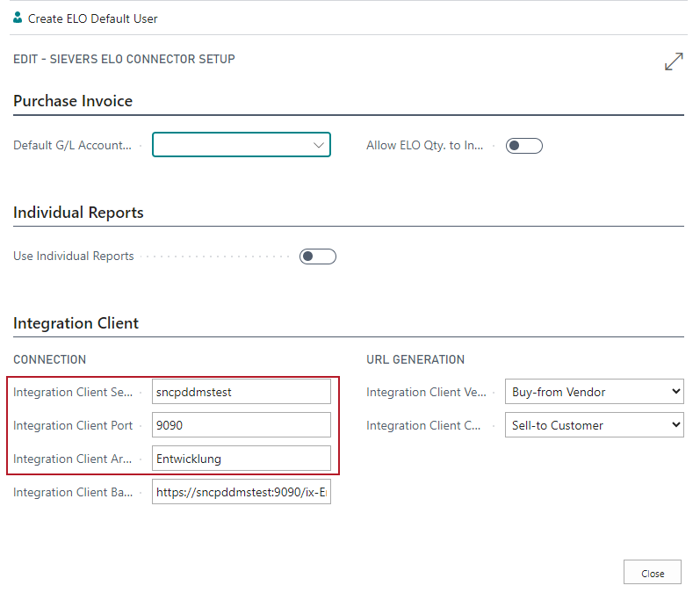
Task: Click the Archive field containing Entwicklung
Action: click(241, 459)
